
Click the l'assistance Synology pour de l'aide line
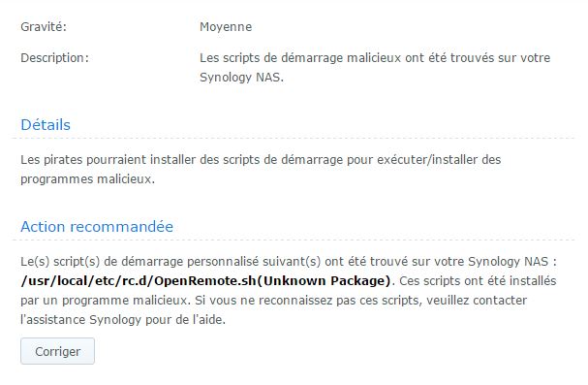[x=123, y=320]
